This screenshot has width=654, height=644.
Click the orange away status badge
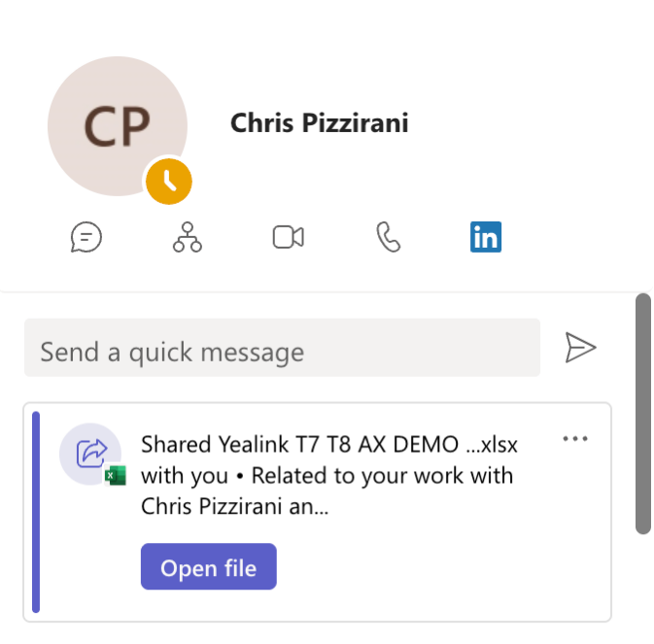169,182
